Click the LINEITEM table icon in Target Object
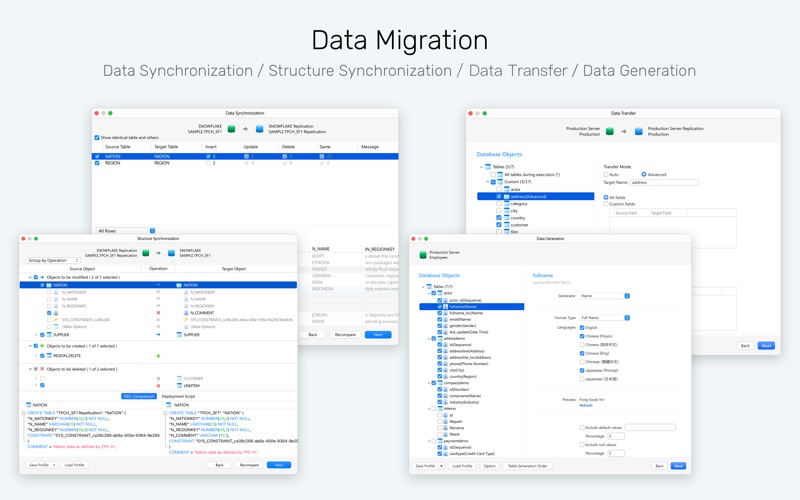The height and width of the screenshot is (500, 800). pos(179,386)
